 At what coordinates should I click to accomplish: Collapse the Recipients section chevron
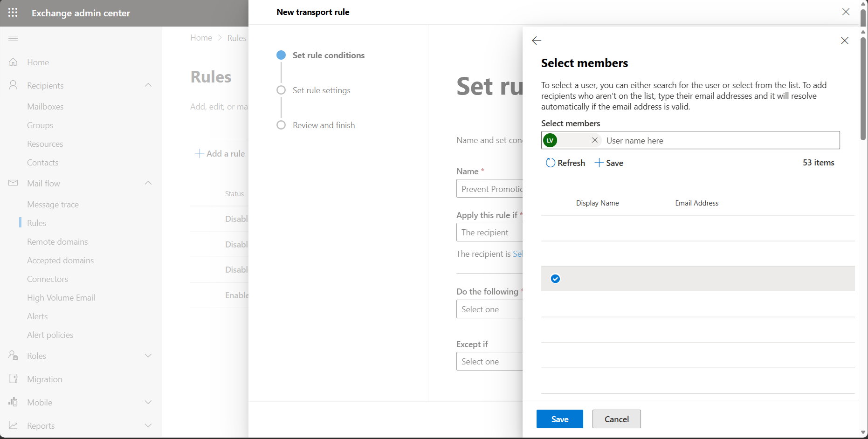148,85
